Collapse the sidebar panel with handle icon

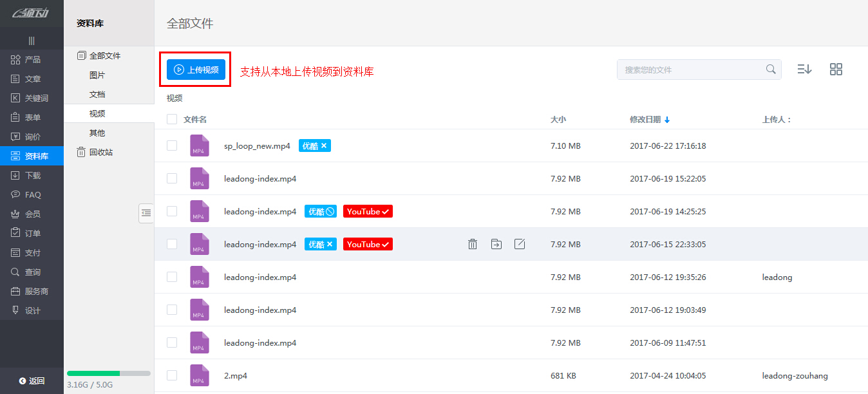[x=146, y=213]
